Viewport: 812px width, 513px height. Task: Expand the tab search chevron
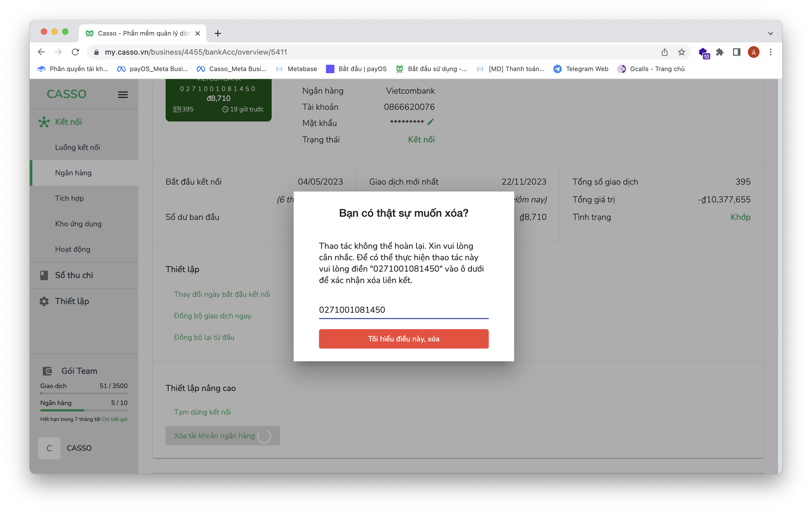coord(770,33)
